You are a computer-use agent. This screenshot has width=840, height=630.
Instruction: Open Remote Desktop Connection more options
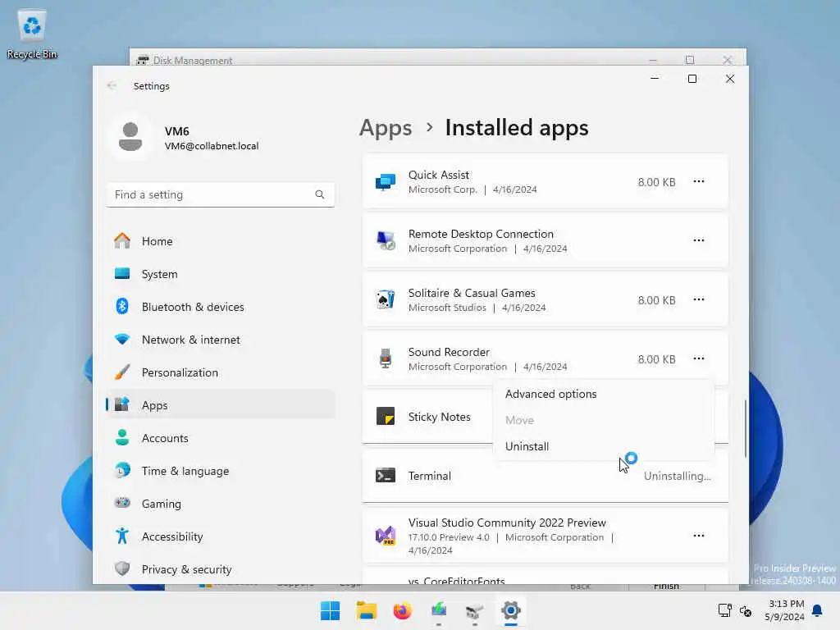coord(699,240)
